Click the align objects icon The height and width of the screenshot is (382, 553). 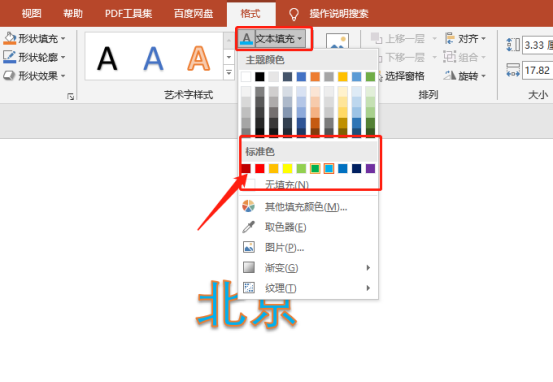(450, 38)
